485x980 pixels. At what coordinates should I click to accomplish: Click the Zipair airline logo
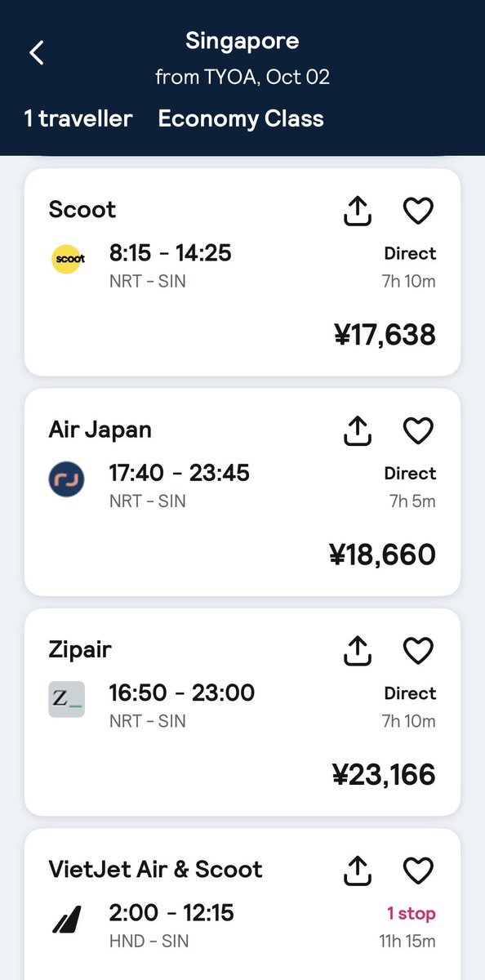pyautogui.click(x=66, y=700)
